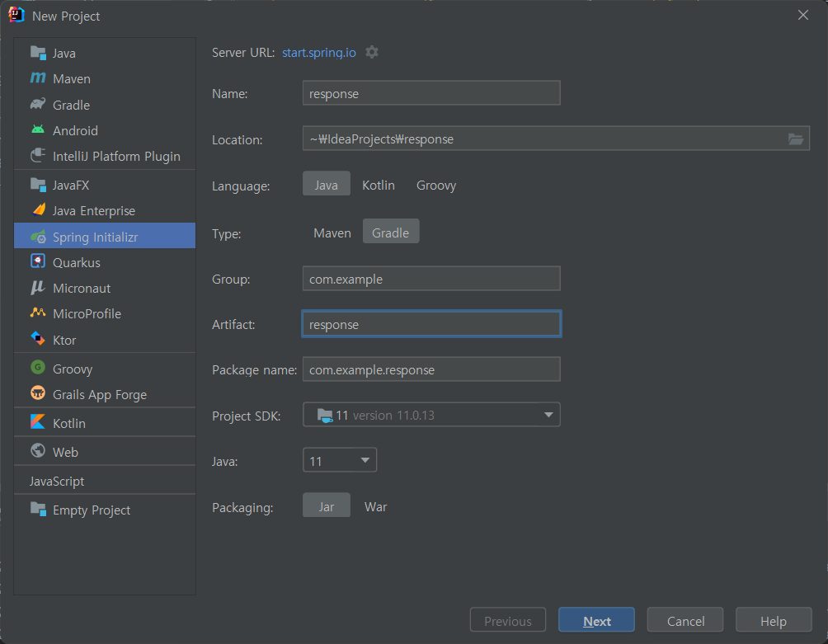This screenshot has width=828, height=644.
Task: Select the Quarkus label in project list
Action: pos(77,262)
